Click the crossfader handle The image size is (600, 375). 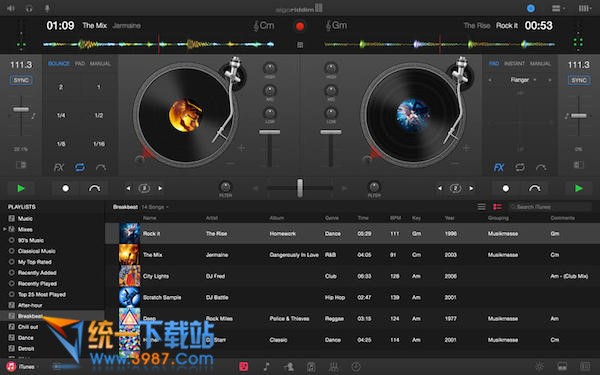[x=300, y=188]
